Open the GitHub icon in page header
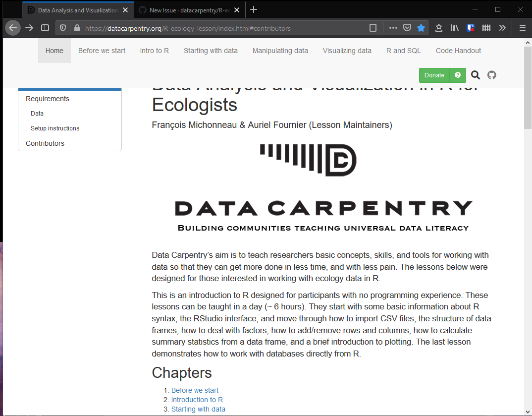The width and height of the screenshot is (532, 416). tap(491, 75)
